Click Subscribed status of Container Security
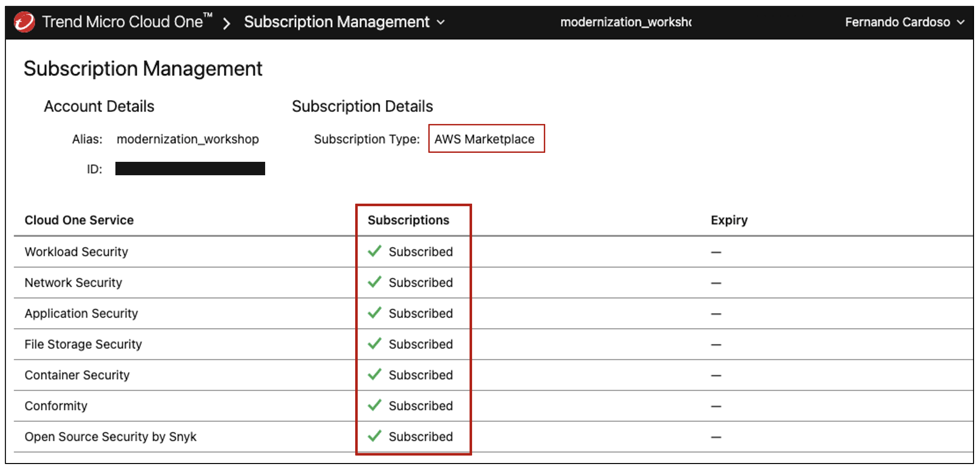 tap(421, 375)
